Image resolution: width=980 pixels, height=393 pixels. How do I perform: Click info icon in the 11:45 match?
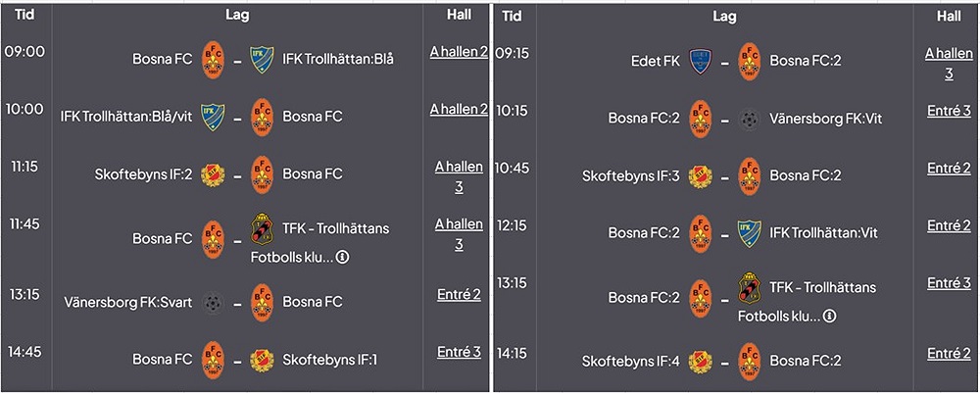click(x=342, y=258)
